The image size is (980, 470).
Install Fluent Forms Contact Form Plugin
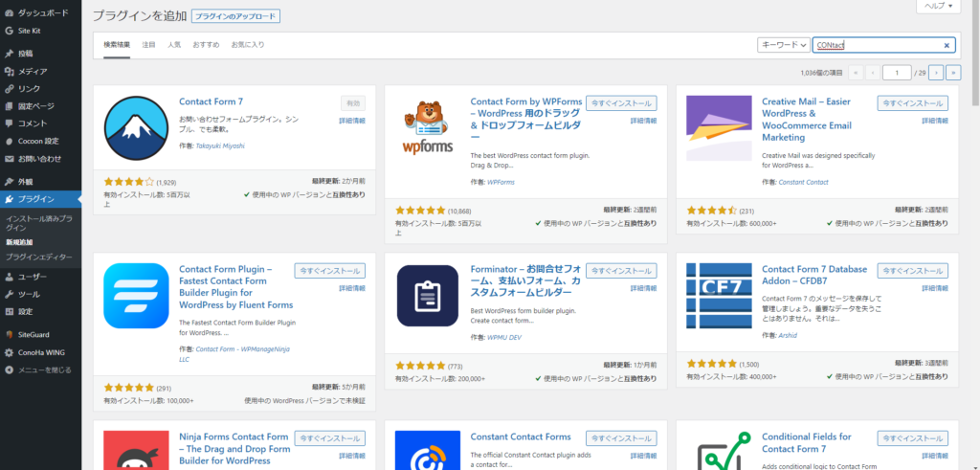[330, 271]
